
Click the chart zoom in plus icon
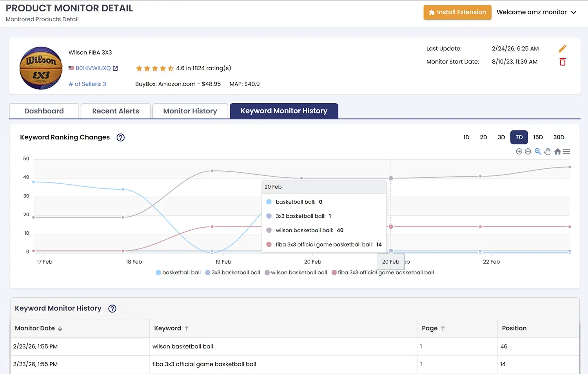[519, 151]
